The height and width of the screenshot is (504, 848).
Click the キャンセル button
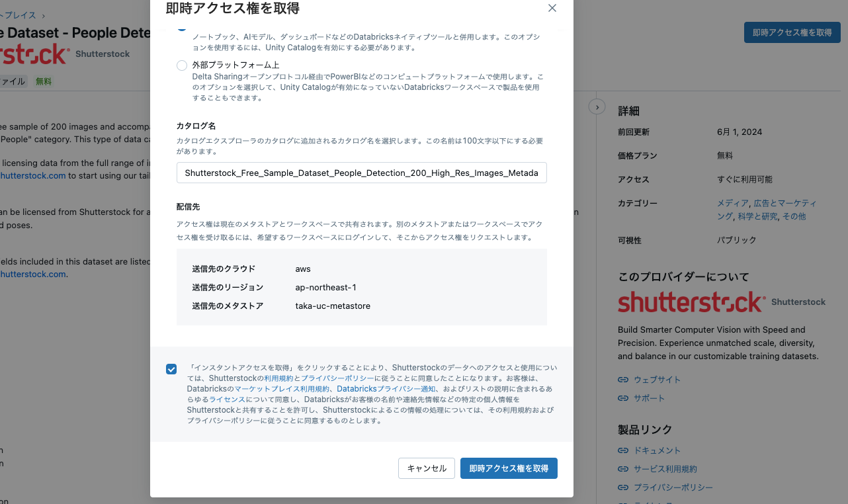(x=426, y=468)
